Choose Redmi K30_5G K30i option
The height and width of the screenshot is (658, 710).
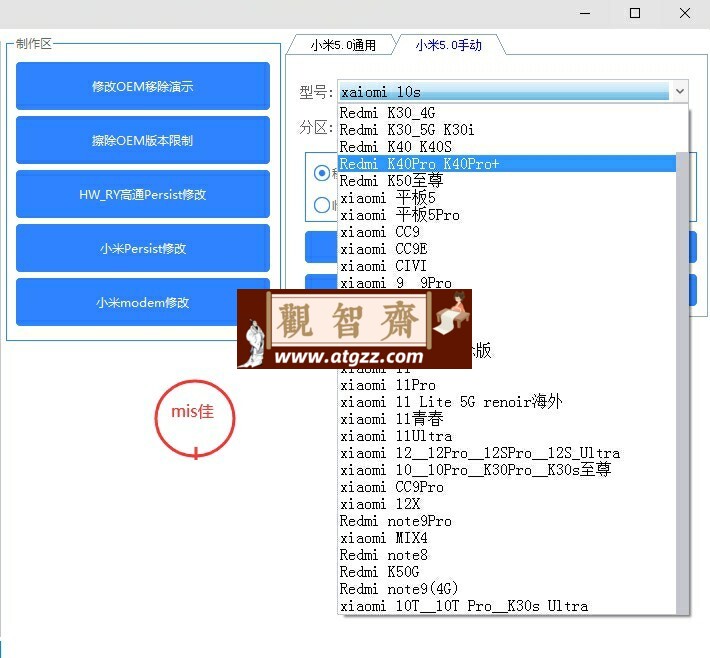click(x=507, y=130)
